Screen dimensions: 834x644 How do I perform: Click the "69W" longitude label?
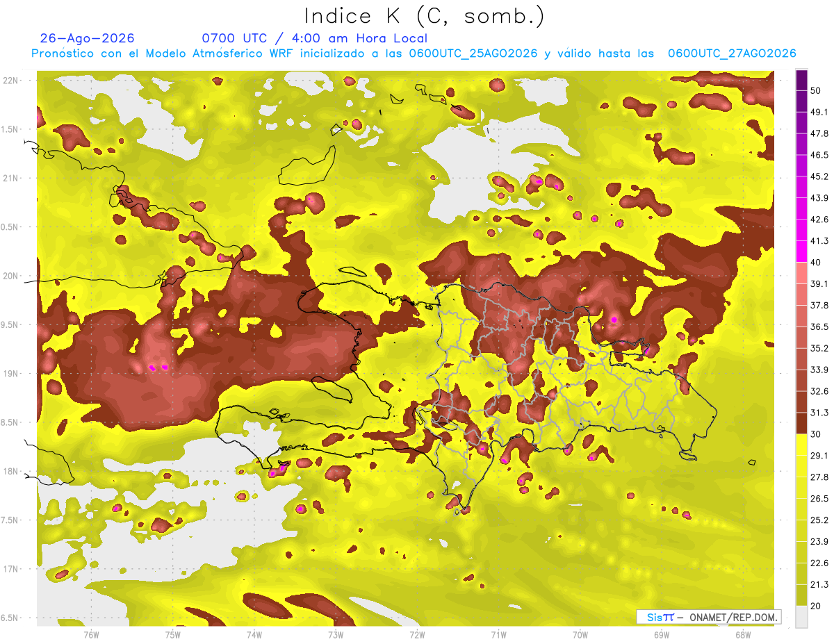point(661,634)
